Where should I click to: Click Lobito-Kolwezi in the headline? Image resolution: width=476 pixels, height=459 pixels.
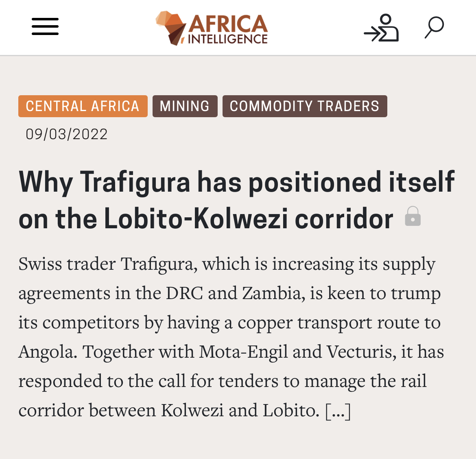pos(196,218)
